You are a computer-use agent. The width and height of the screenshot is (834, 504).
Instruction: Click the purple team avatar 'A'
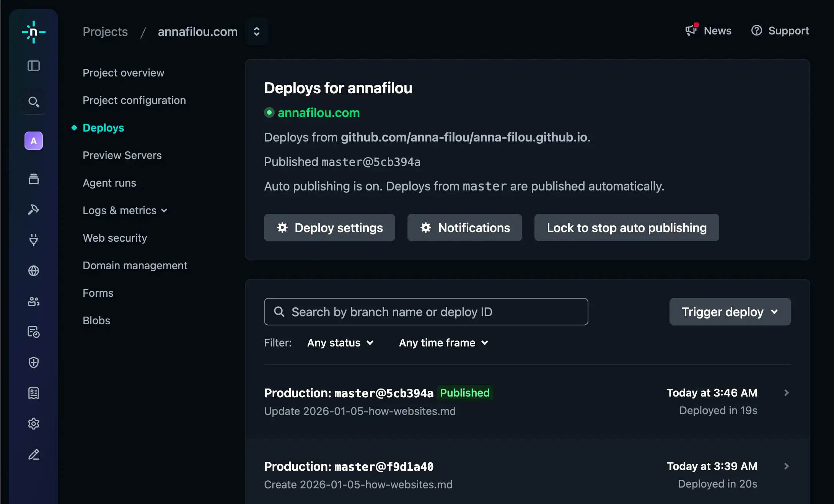click(34, 141)
